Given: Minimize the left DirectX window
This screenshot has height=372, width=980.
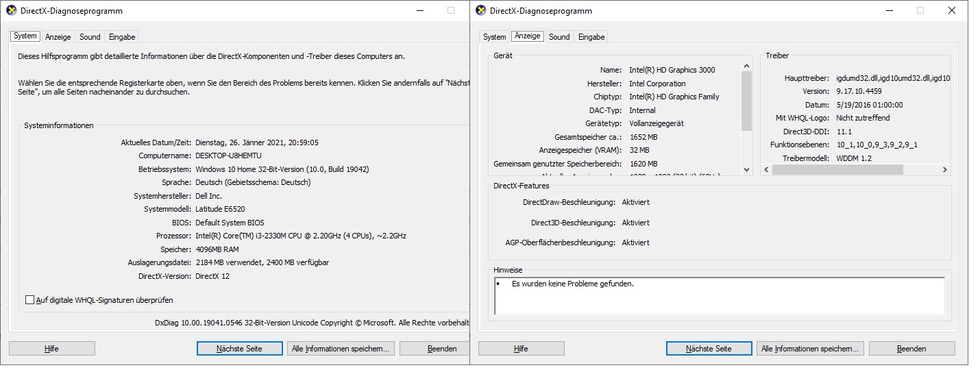Looking at the screenshot, I should click(419, 11).
